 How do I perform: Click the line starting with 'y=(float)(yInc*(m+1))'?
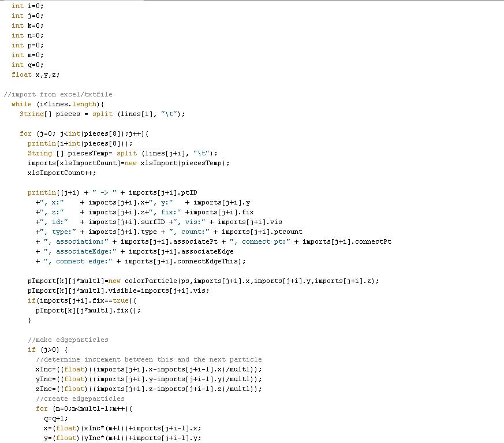(x=122, y=438)
